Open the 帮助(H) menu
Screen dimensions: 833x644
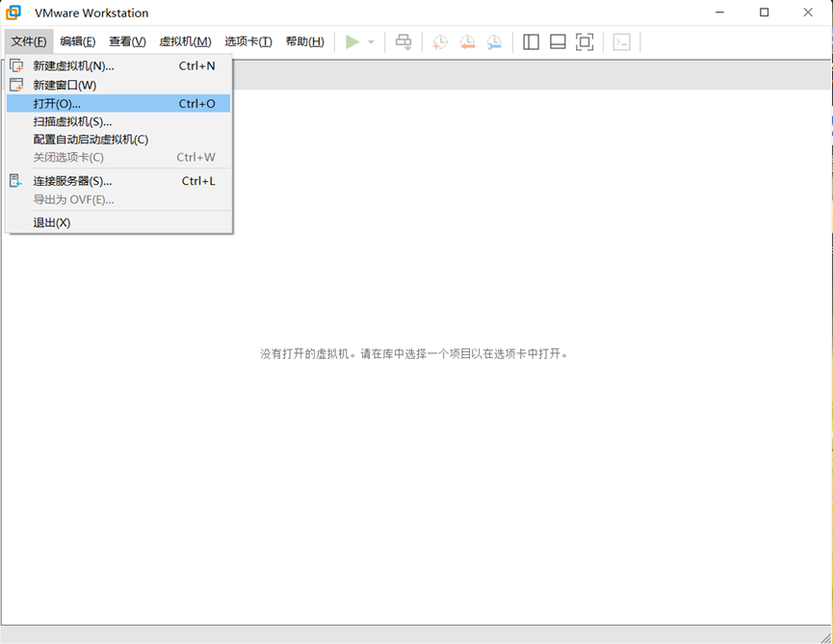305,41
